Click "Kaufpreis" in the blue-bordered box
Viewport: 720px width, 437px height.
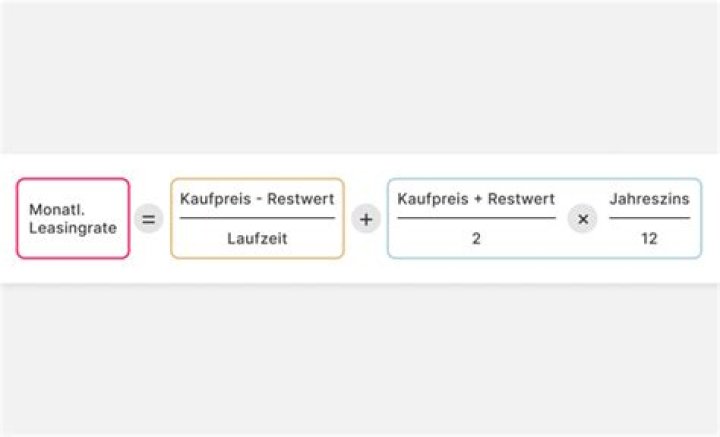click(431, 199)
